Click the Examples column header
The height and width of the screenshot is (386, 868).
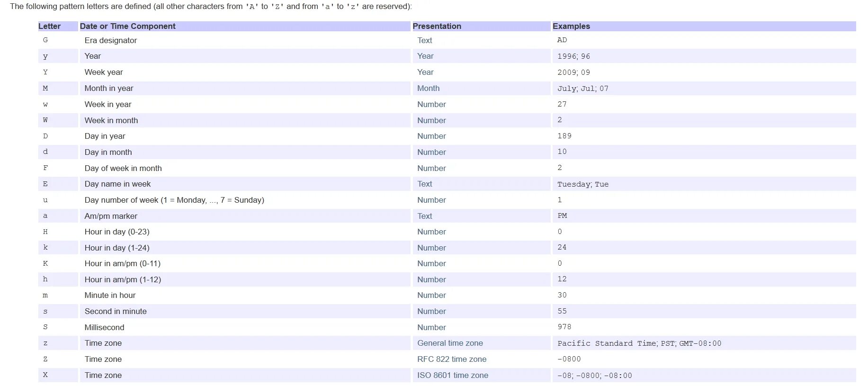tap(704, 26)
